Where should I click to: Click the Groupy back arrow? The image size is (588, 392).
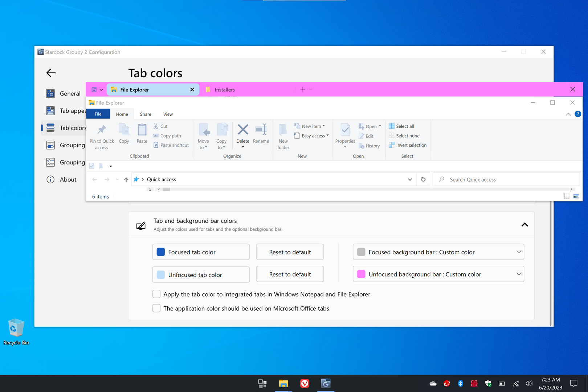pyautogui.click(x=51, y=73)
